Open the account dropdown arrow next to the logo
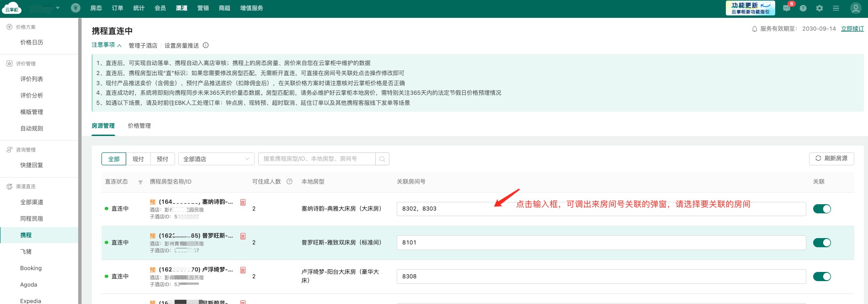The height and width of the screenshot is (304, 868). [58, 8]
